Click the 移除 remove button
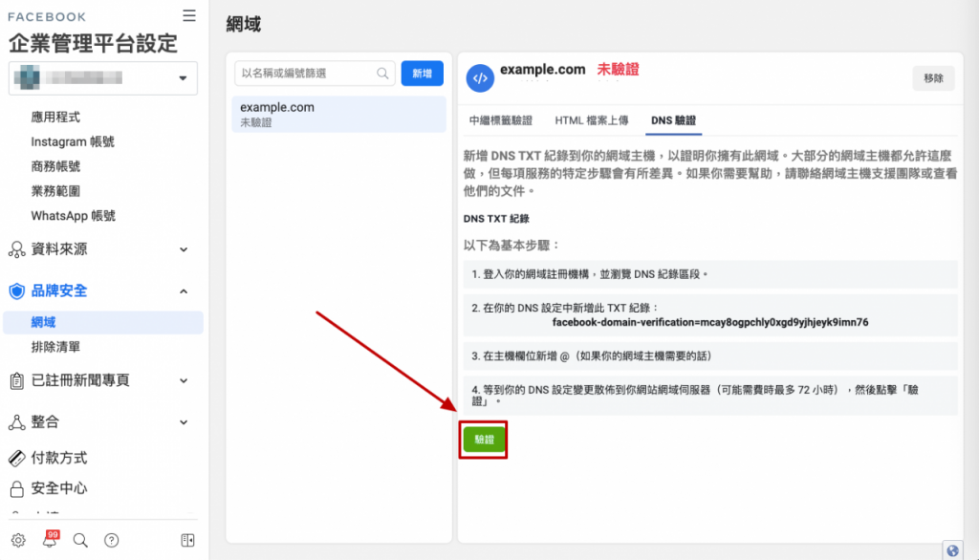The image size is (979, 560). click(933, 77)
